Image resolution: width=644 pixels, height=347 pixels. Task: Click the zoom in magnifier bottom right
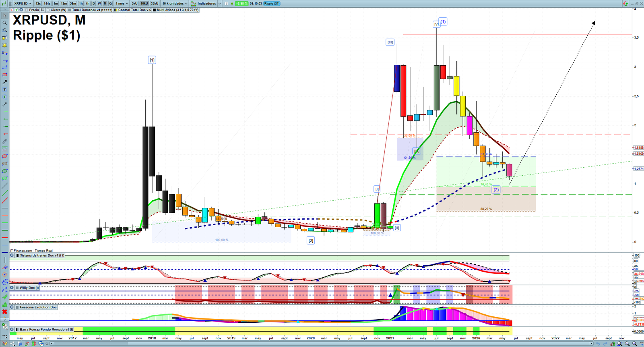point(635,344)
